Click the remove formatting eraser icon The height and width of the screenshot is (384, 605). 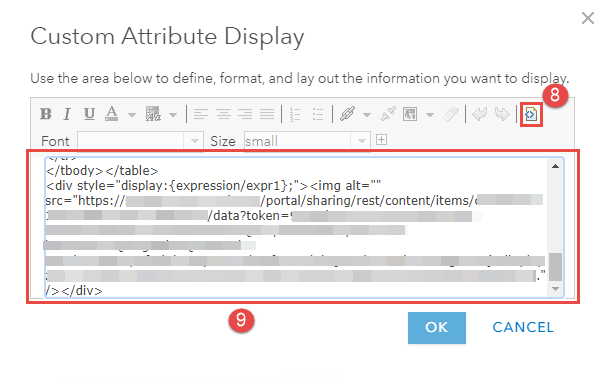[451, 114]
